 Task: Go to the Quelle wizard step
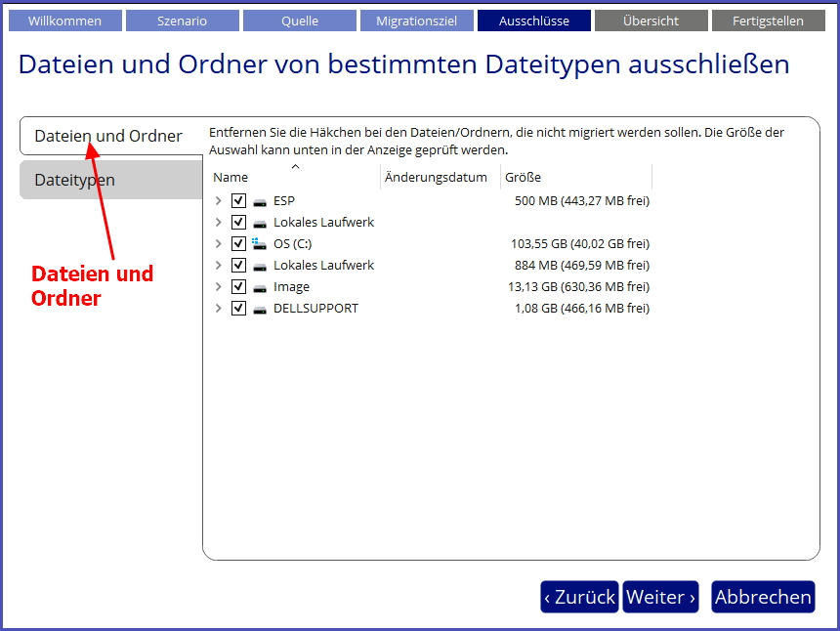click(x=299, y=21)
